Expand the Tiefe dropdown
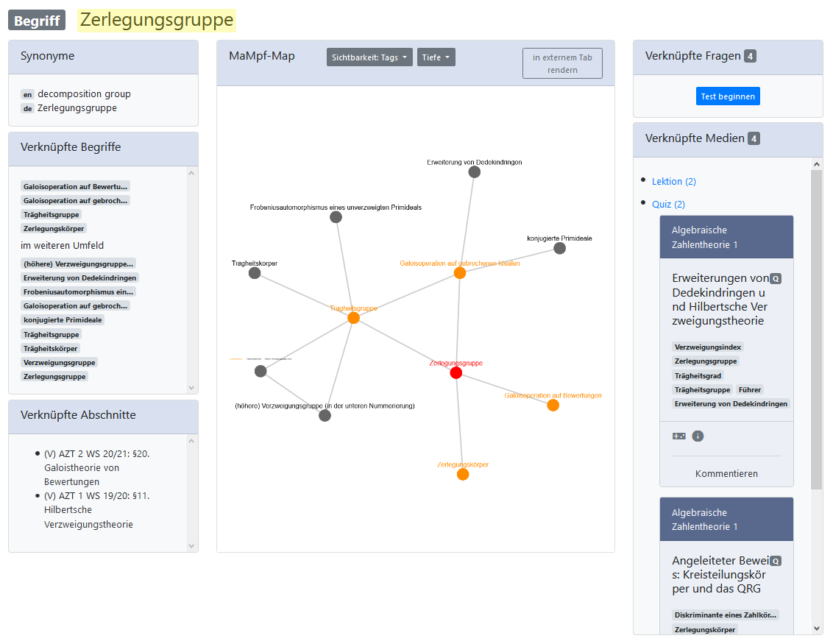833x644 pixels. [x=436, y=57]
